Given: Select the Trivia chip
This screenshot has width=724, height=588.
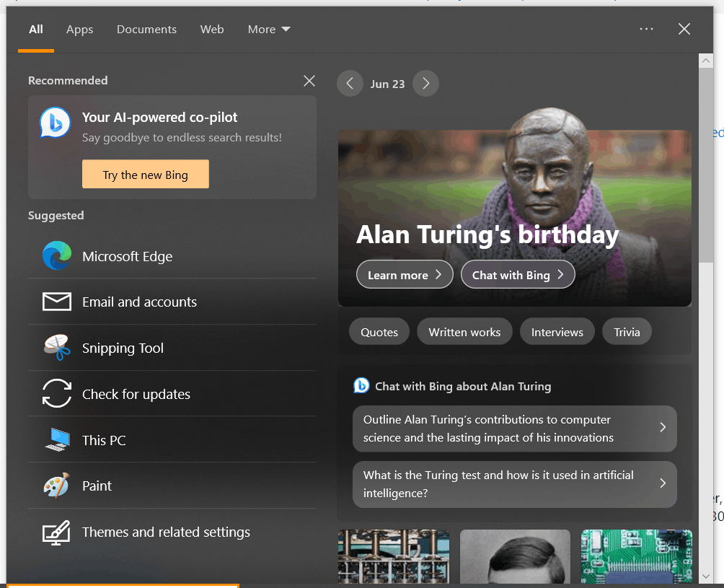Looking at the screenshot, I should tap(627, 332).
